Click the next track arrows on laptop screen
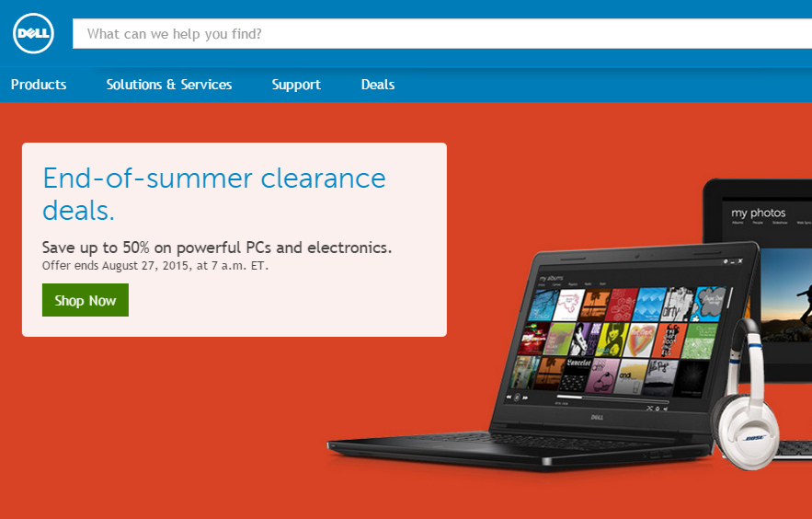The image size is (812, 519). click(525, 398)
